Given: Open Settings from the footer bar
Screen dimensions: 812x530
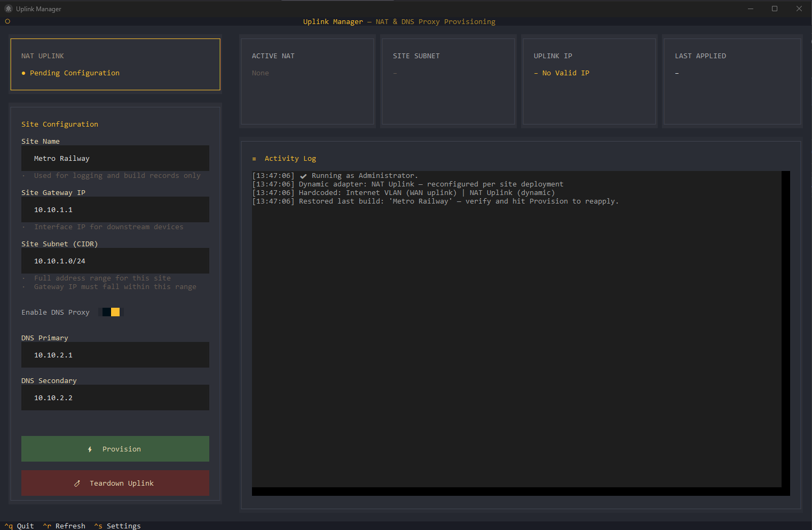Looking at the screenshot, I should pos(117,526).
